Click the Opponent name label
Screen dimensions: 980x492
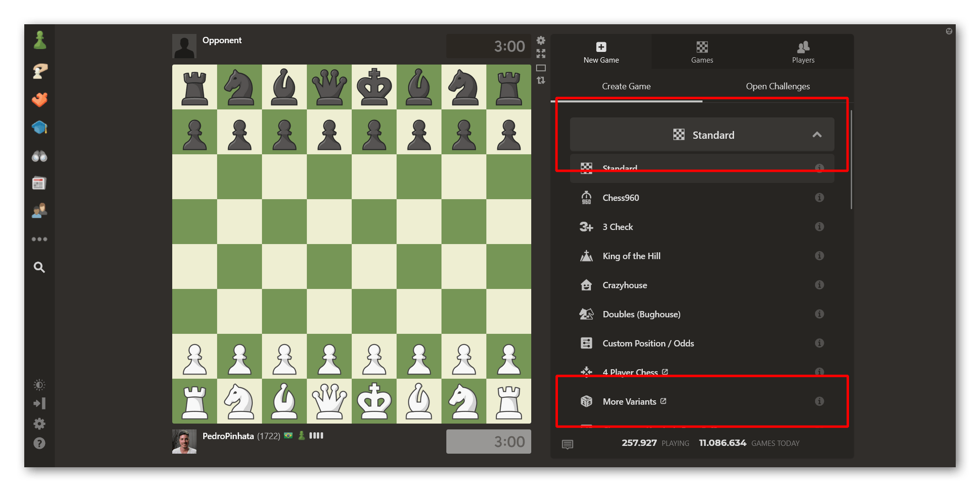222,40
